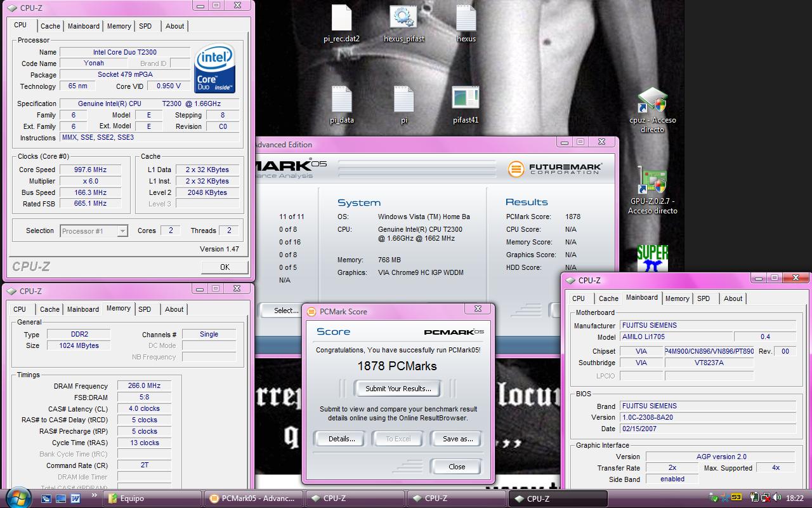Click the volume icon in system tray
Image resolution: width=812 pixels, height=508 pixels.
pyautogui.click(x=776, y=498)
